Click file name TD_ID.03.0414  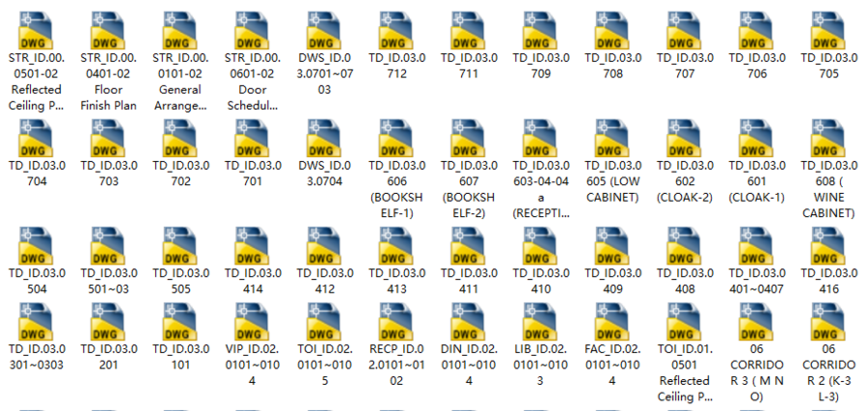click(253, 281)
